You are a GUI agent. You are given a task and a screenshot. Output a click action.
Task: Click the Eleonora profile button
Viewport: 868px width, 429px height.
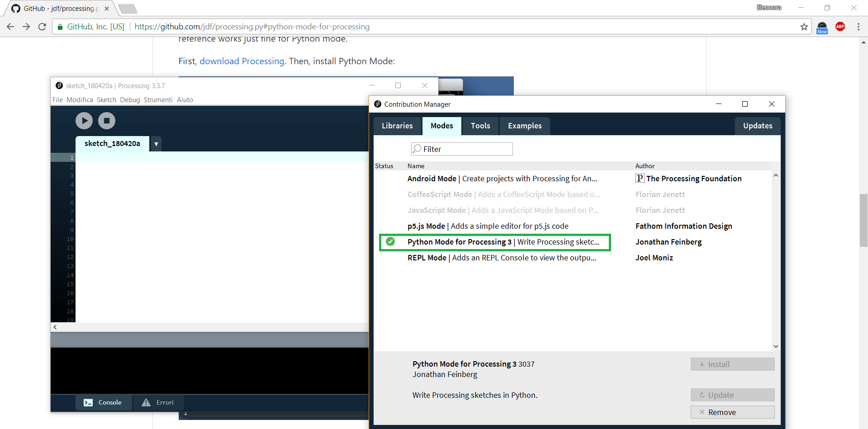tap(769, 7)
